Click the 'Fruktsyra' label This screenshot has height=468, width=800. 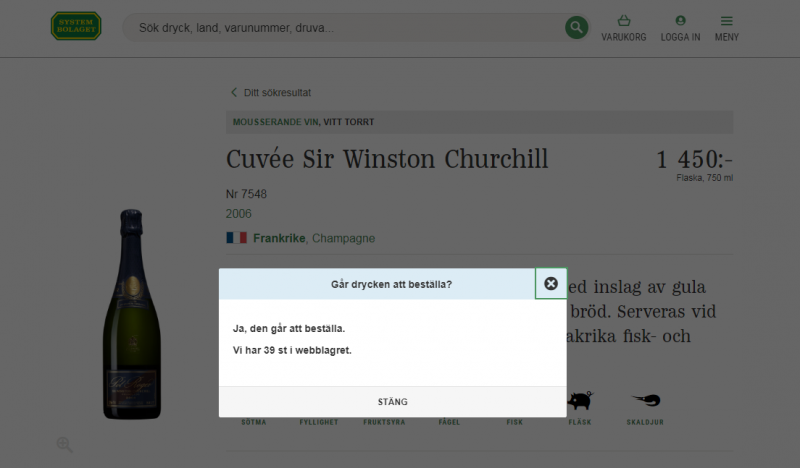(x=384, y=422)
